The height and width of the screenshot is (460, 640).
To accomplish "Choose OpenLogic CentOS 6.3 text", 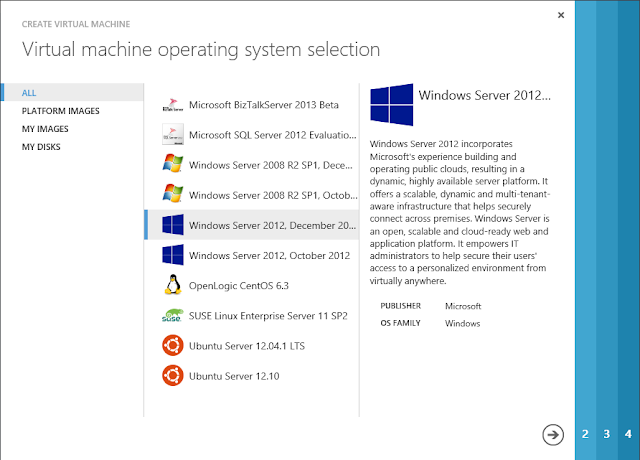I will (x=239, y=286).
